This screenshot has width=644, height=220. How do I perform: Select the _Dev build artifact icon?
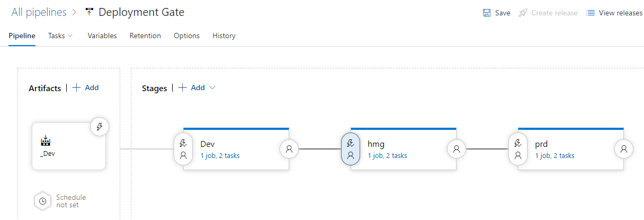46,140
